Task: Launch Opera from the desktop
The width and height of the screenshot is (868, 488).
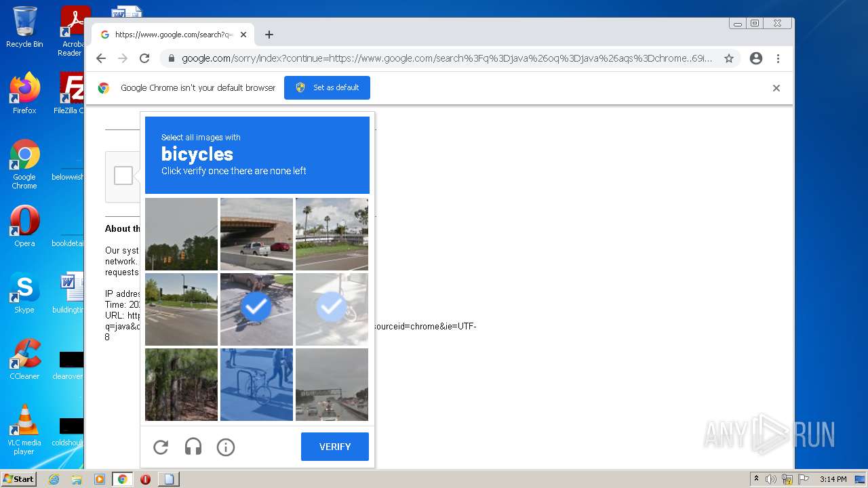Action: [24, 226]
